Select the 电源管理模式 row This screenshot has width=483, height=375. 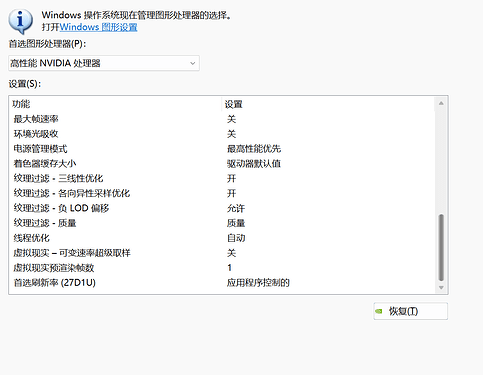click(x=222, y=149)
